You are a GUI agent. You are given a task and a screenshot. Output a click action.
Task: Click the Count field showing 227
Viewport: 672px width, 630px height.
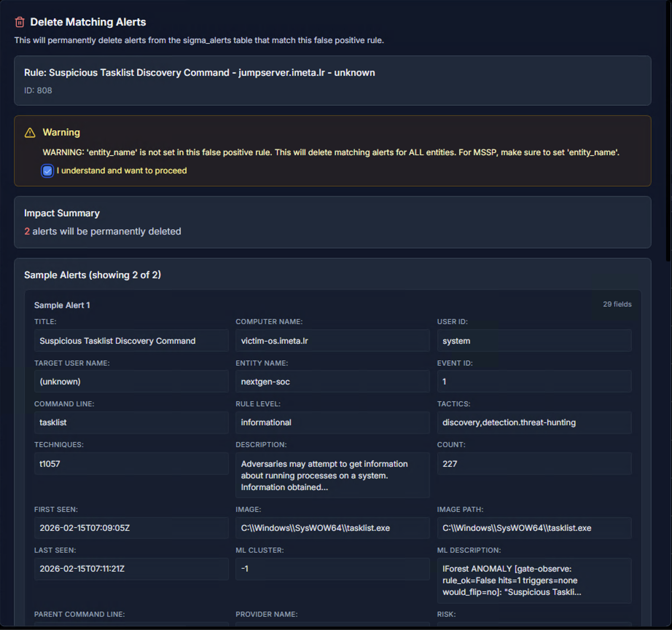(x=534, y=464)
